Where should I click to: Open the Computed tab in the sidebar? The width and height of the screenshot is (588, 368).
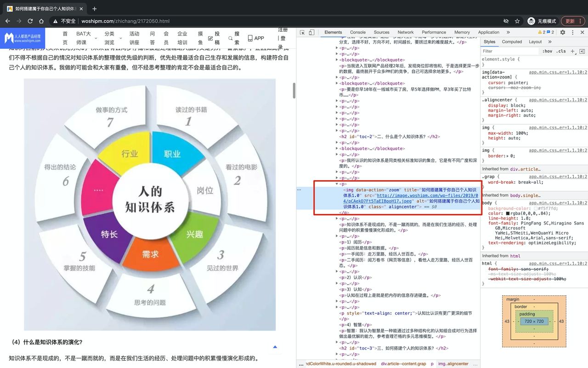tap(512, 42)
